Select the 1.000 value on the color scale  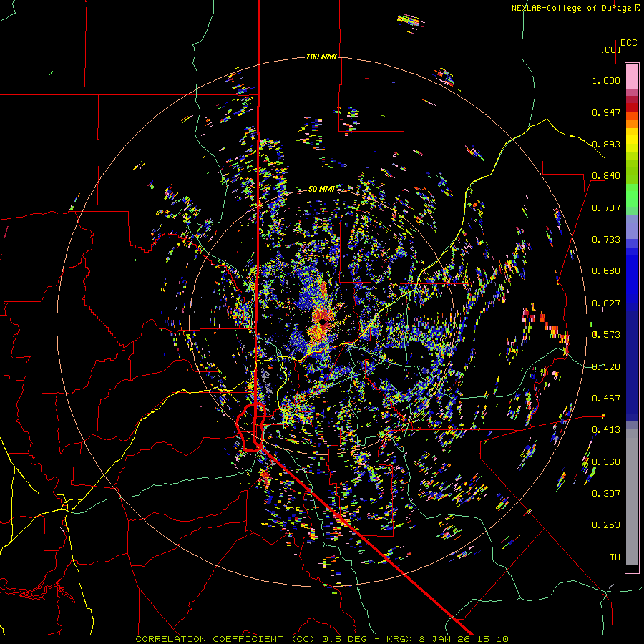[x=606, y=80]
